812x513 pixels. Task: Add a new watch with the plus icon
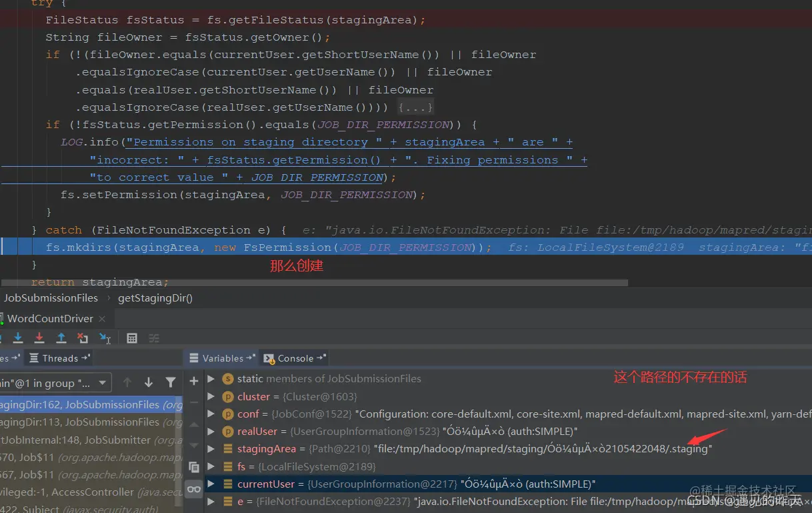[194, 381]
